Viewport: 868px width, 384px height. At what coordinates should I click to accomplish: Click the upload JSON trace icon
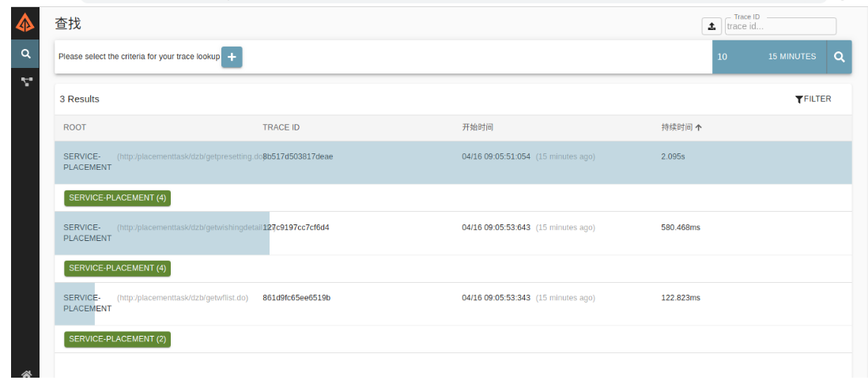click(x=711, y=26)
